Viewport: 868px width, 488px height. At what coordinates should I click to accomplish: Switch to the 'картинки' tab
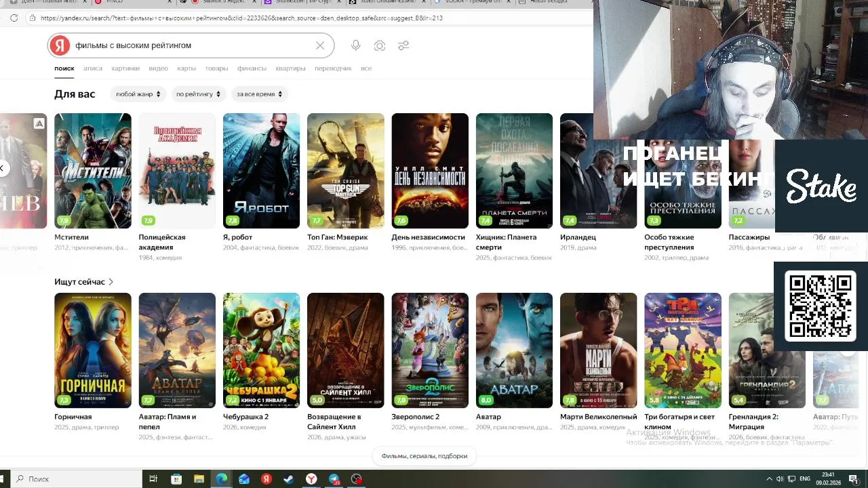click(125, 68)
